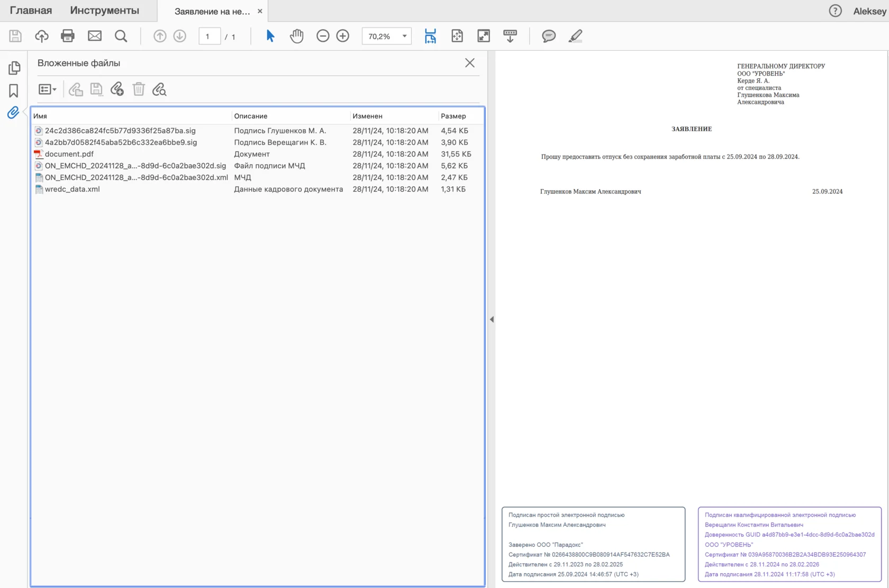Click the Print icon in toolbar
The image size is (889, 588).
tap(68, 36)
